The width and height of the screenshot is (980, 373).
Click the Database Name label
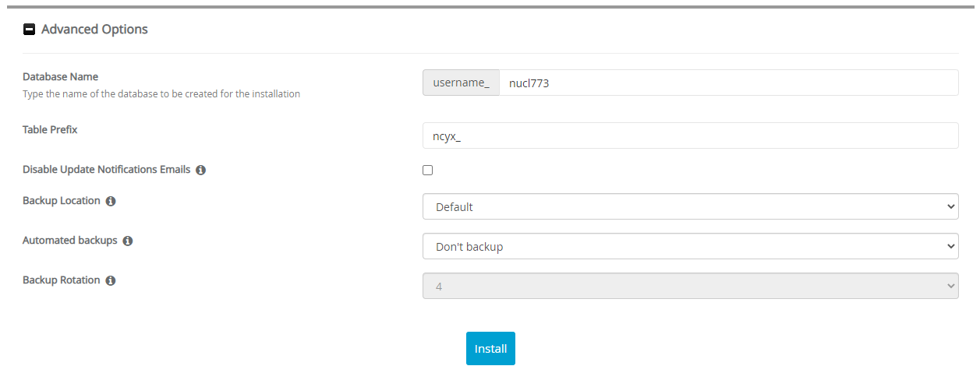coord(60,77)
